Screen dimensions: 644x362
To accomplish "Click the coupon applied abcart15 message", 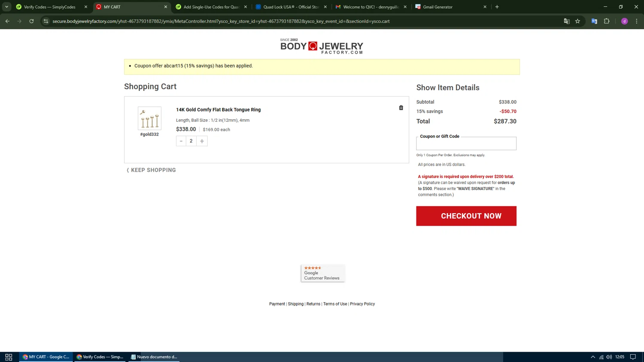I will pos(194,66).
